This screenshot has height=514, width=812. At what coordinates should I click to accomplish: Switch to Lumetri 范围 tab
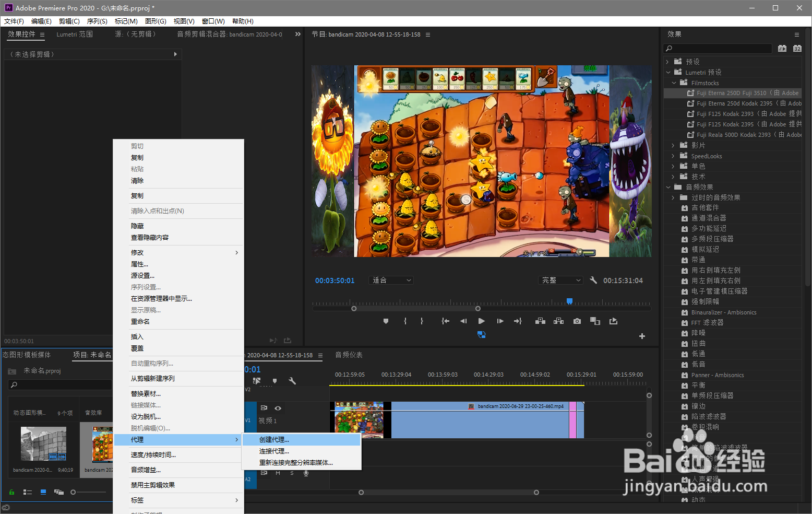coord(75,34)
